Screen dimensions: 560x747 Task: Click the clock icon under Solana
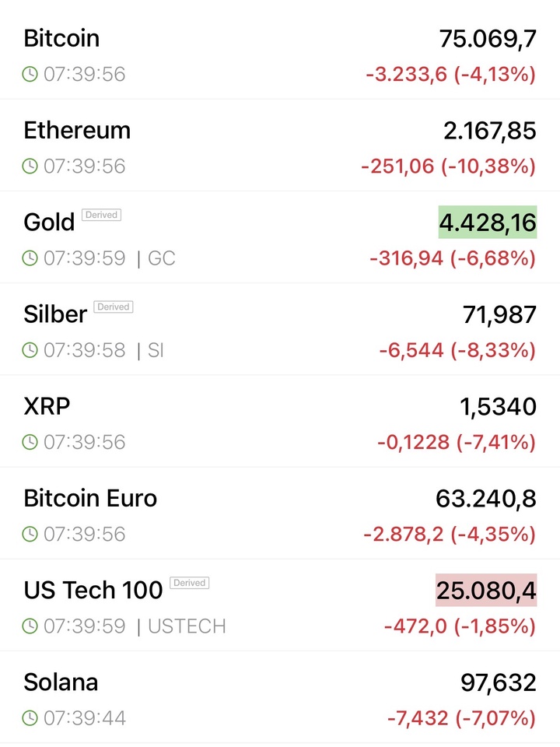coord(30,717)
